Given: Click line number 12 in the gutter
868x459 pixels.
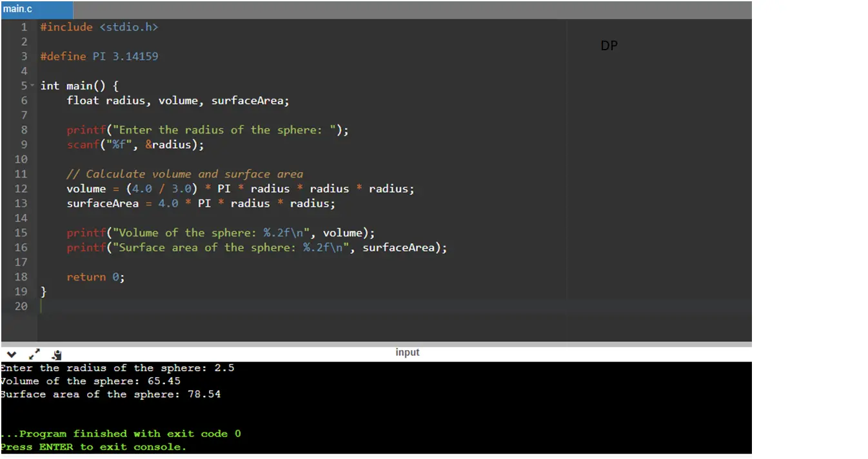Looking at the screenshot, I should (x=21, y=189).
